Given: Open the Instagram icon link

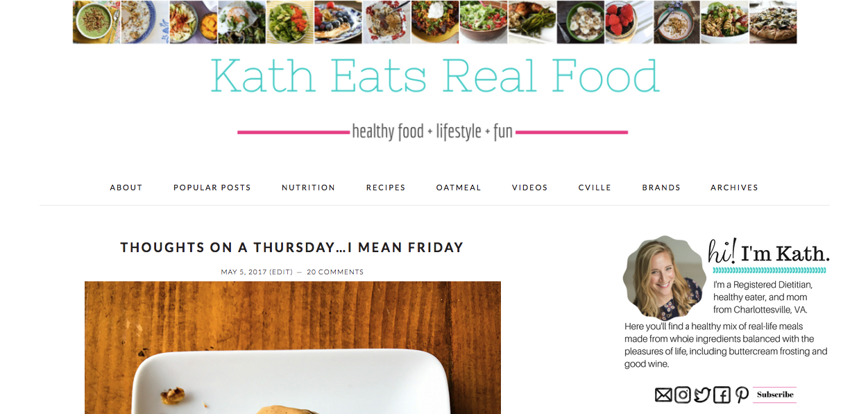Looking at the screenshot, I should [x=683, y=395].
